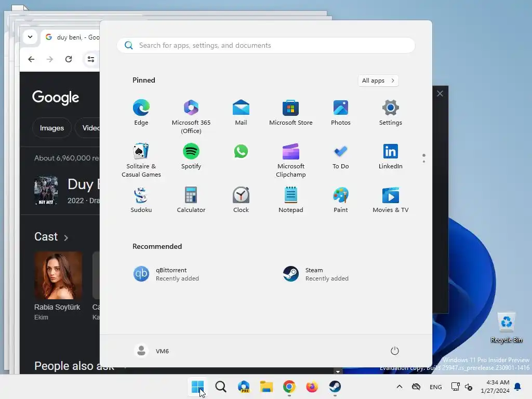Image resolution: width=532 pixels, height=399 pixels.
Task: Change ENG input language
Action: coord(436,387)
